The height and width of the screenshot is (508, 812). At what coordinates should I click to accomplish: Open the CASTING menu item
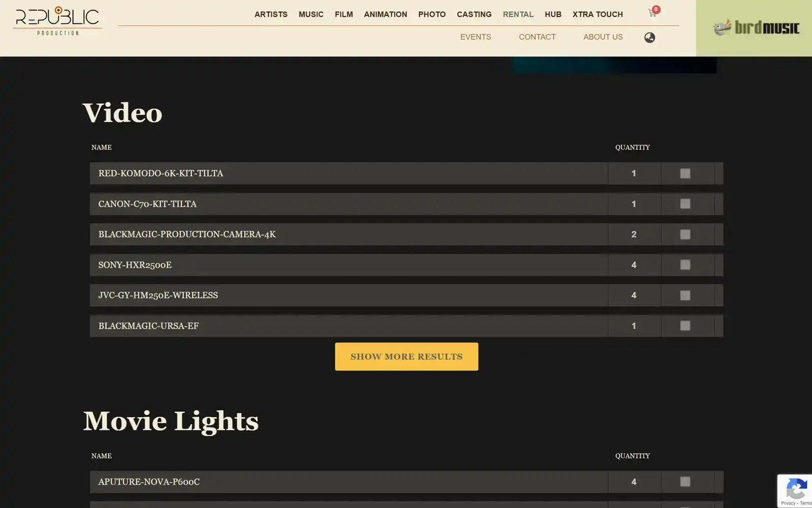tap(474, 14)
